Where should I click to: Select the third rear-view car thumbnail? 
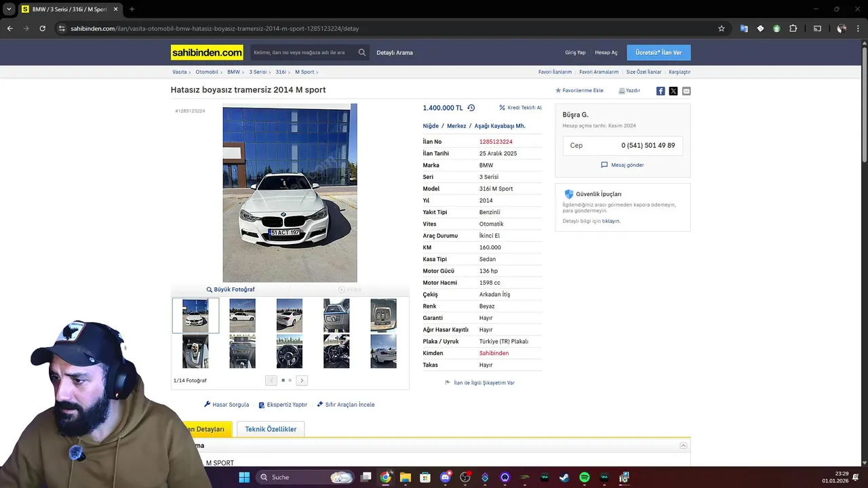coord(290,315)
